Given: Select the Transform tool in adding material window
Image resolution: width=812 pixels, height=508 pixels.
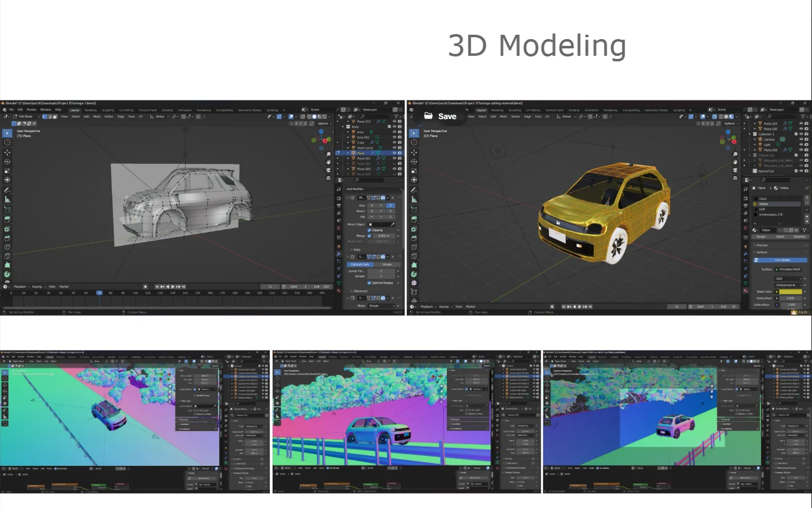Looking at the screenshot, I should tap(413, 180).
